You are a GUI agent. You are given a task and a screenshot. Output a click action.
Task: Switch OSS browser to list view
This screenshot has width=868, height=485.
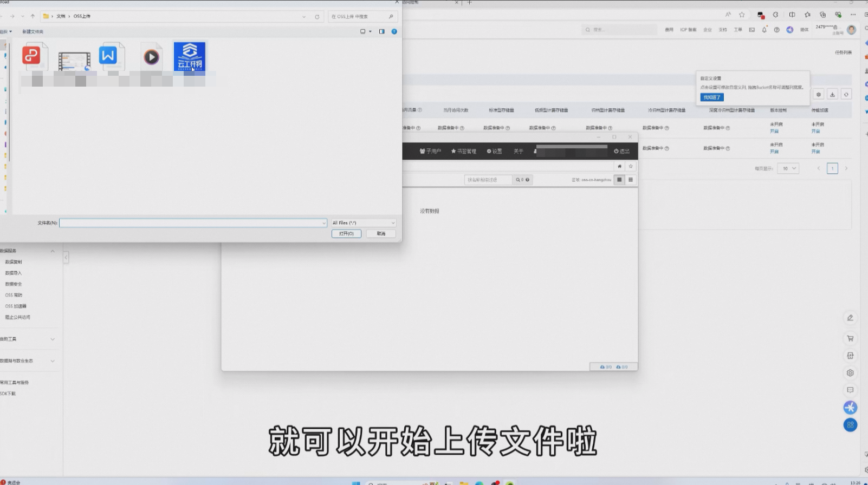619,180
